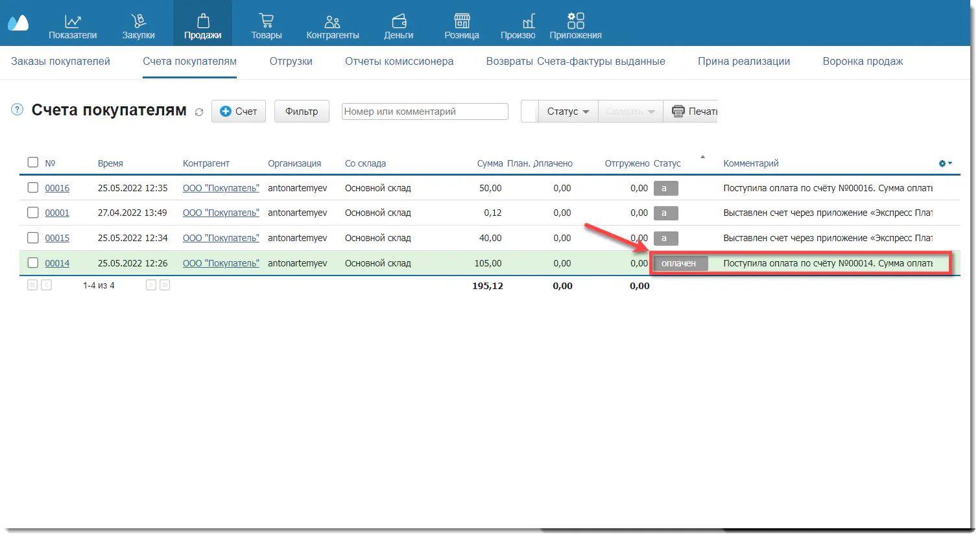Viewport: 980px width, 538px height.
Task: Tick checkbox for invoice 00016
Action: [33, 188]
